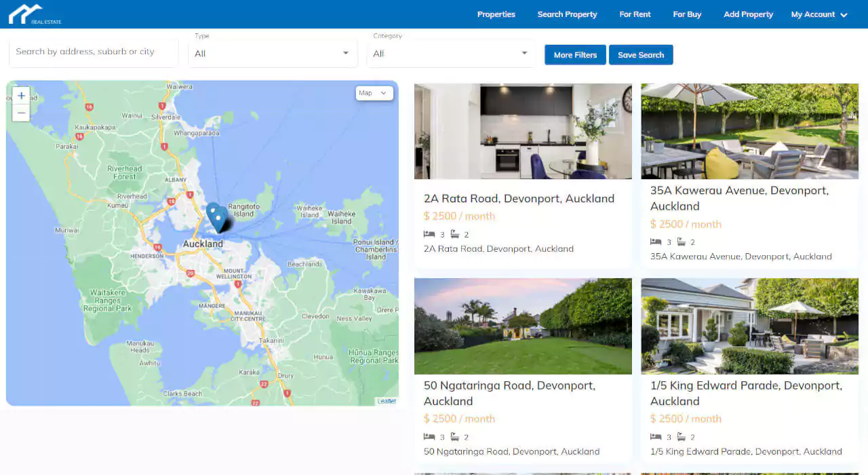Go to Search Property page
Viewport: 868px width, 475px height.
click(568, 14)
